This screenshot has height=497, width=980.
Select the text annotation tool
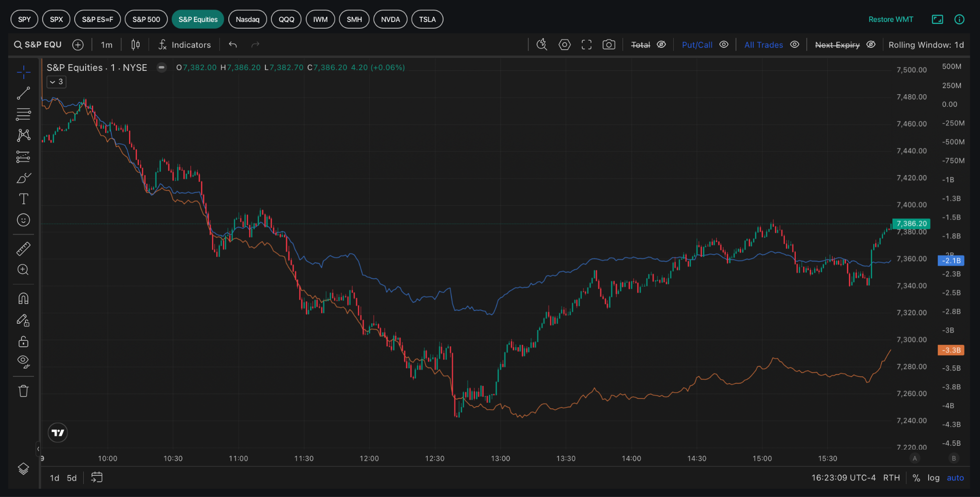pyautogui.click(x=23, y=199)
